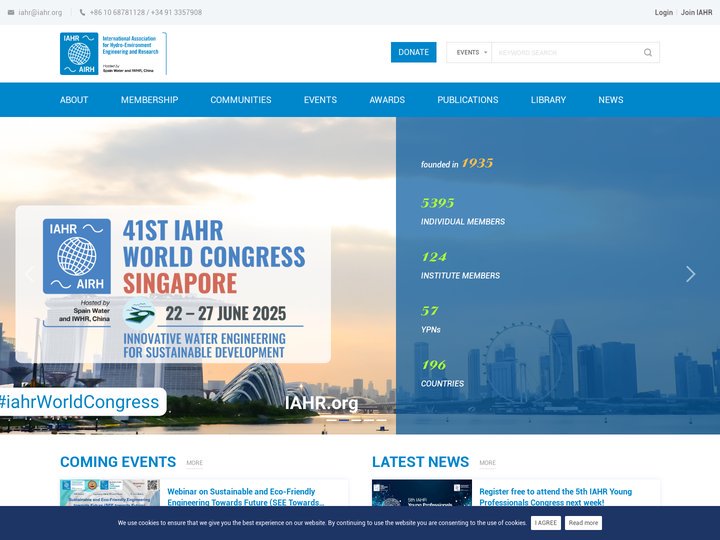Screen dimensions: 720x540
Task: Click the envelope icon beside iahr@iahr.org
Action: click(11, 12)
